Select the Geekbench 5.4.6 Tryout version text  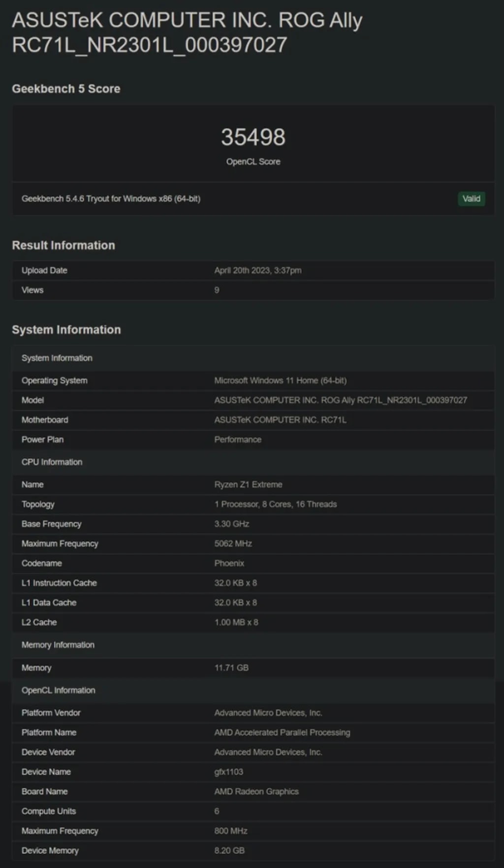111,199
